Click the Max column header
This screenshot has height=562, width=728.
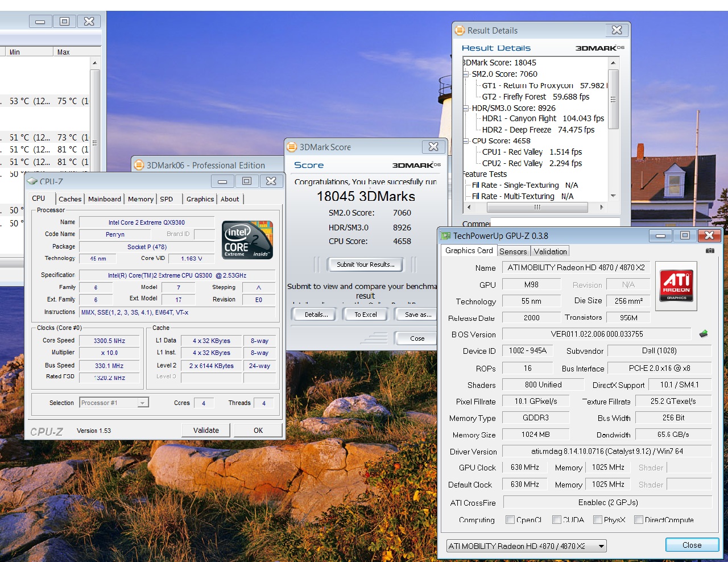point(76,52)
